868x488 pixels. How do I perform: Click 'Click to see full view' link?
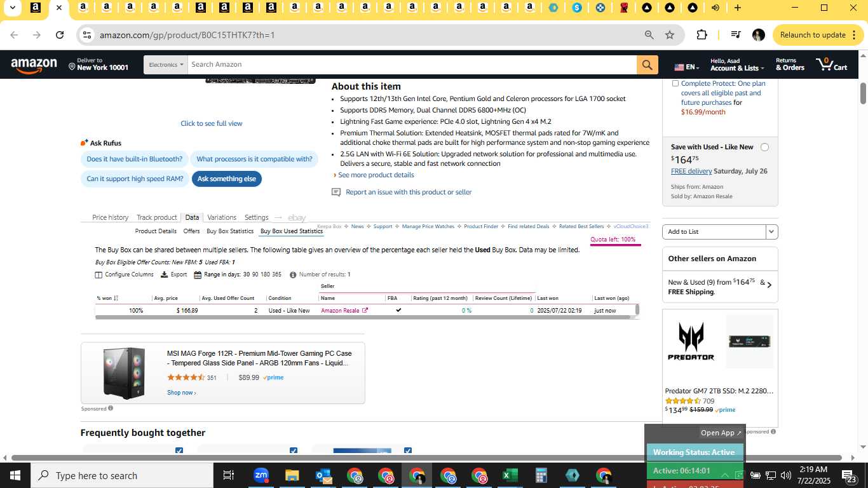click(x=212, y=123)
